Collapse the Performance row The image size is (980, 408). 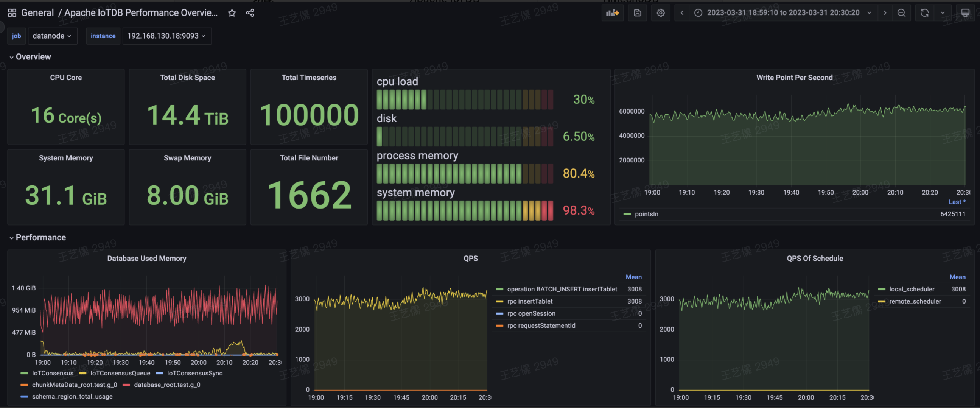(x=40, y=238)
